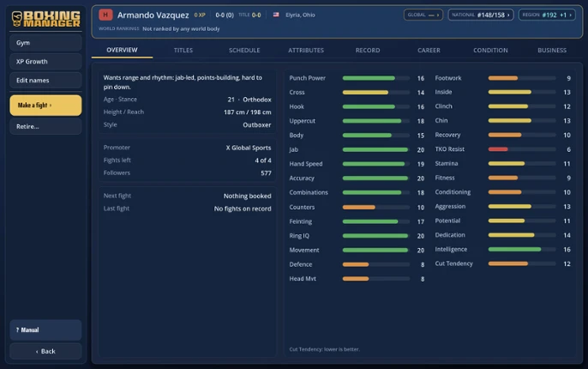Click the Aggression label

(x=450, y=207)
